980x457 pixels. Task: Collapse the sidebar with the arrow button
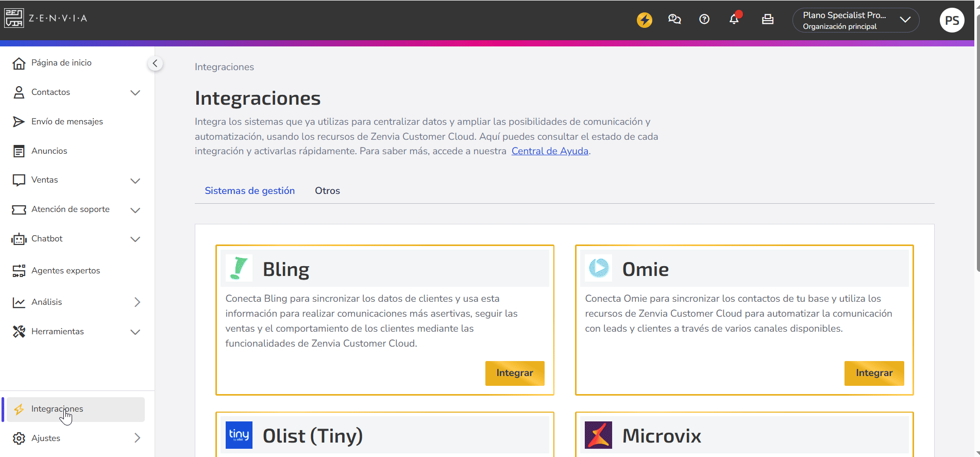click(x=155, y=63)
